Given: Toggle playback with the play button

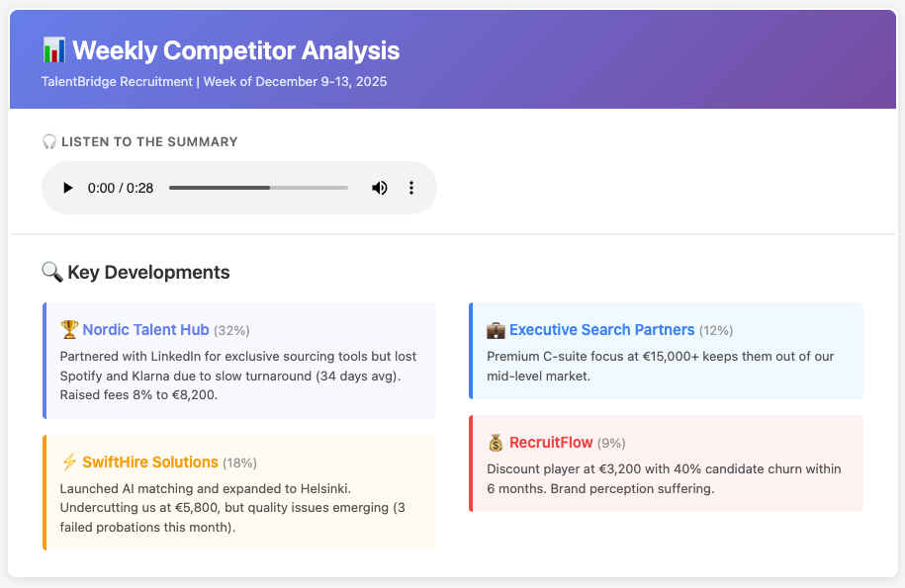Looking at the screenshot, I should 67,187.
